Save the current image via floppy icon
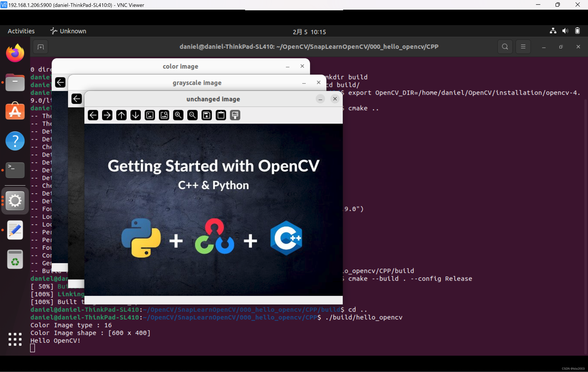 pos(207,115)
